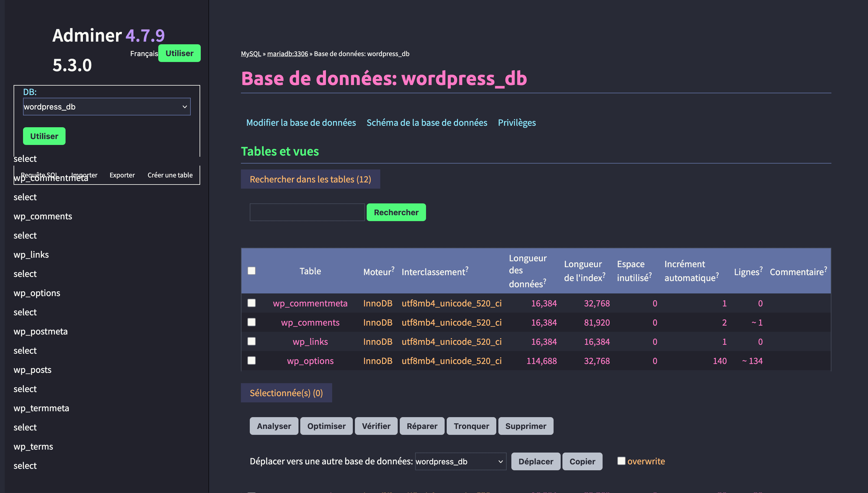The height and width of the screenshot is (493, 868).
Task: Check the wp_commentmeta row checkbox
Action: point(252,303)
